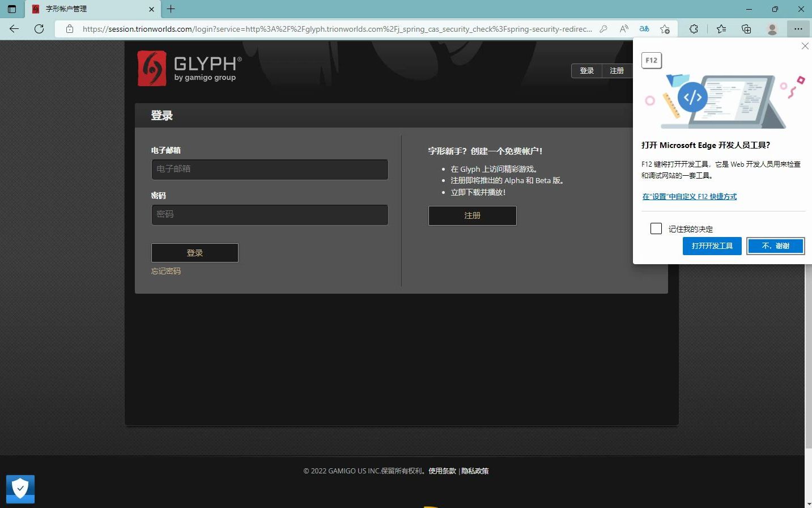Refresh the page with the reload icon
Screen dimensions: 812x508
[39, 29]
